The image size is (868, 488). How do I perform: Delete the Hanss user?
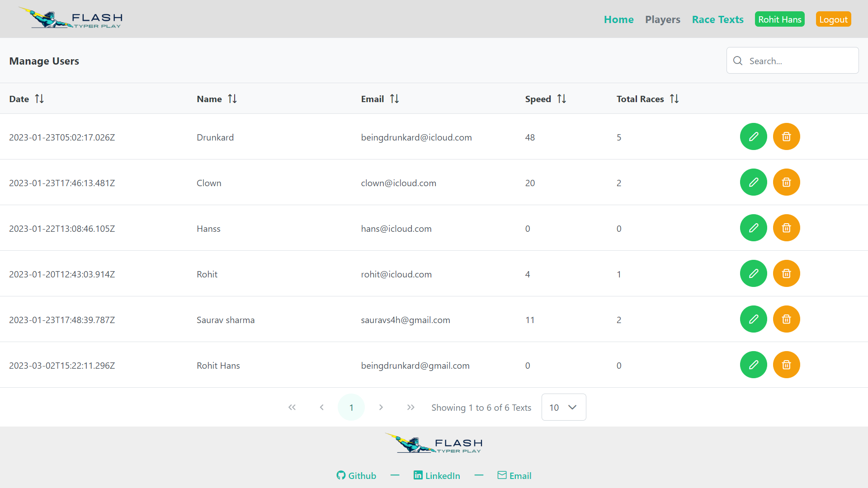click(x=786, y=228)
